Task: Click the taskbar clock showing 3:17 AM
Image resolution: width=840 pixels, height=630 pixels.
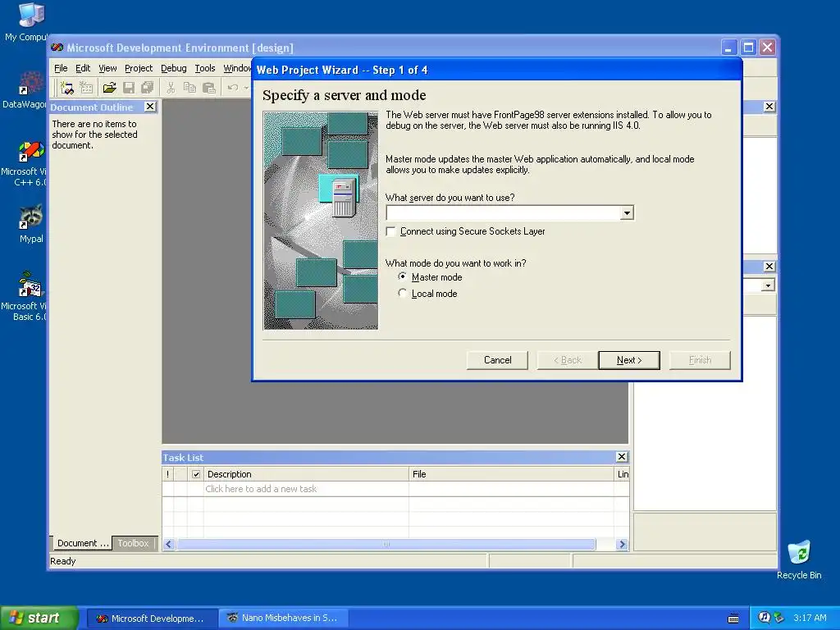Action: [x=810, y=618]
